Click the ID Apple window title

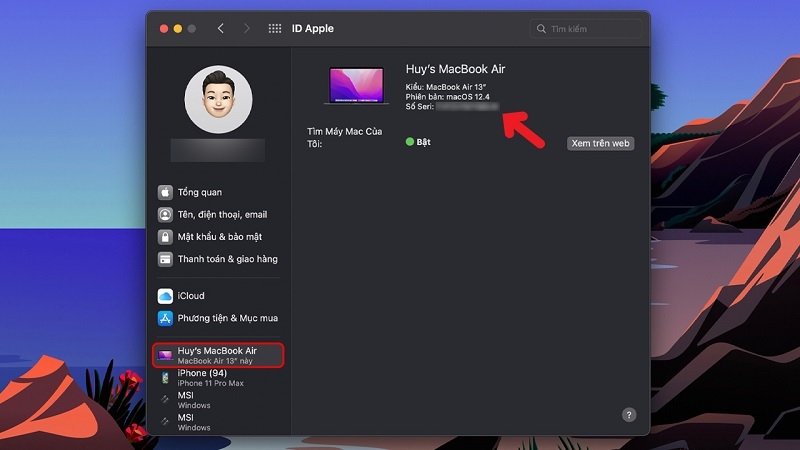pyautogui.click(x=313, y=29)
